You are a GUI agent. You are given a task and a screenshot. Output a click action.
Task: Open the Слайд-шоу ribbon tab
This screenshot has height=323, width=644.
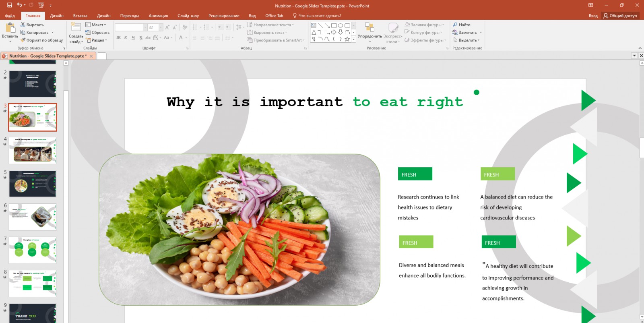point(188,16)
